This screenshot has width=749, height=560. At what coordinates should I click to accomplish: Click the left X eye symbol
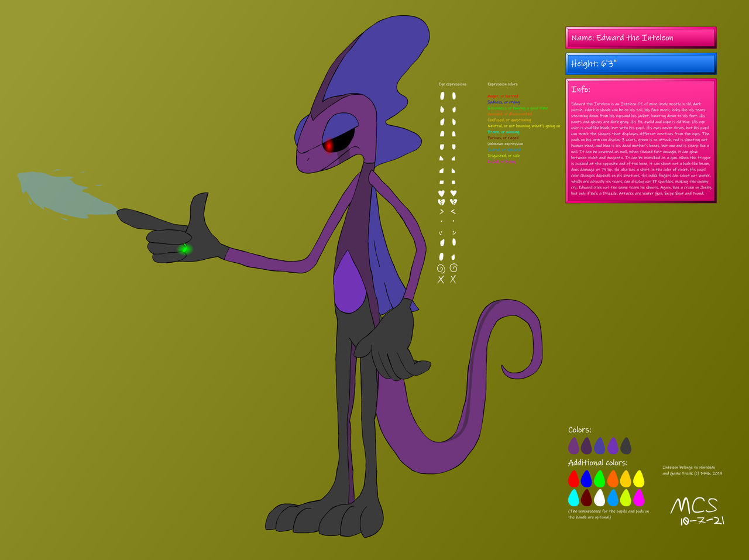click(x=441, y=280)
